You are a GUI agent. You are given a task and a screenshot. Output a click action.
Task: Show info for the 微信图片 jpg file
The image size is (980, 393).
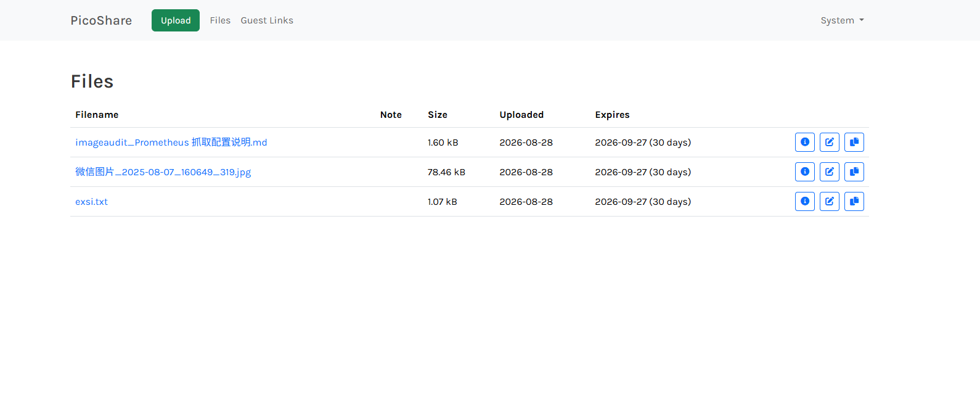pos(805,172)
